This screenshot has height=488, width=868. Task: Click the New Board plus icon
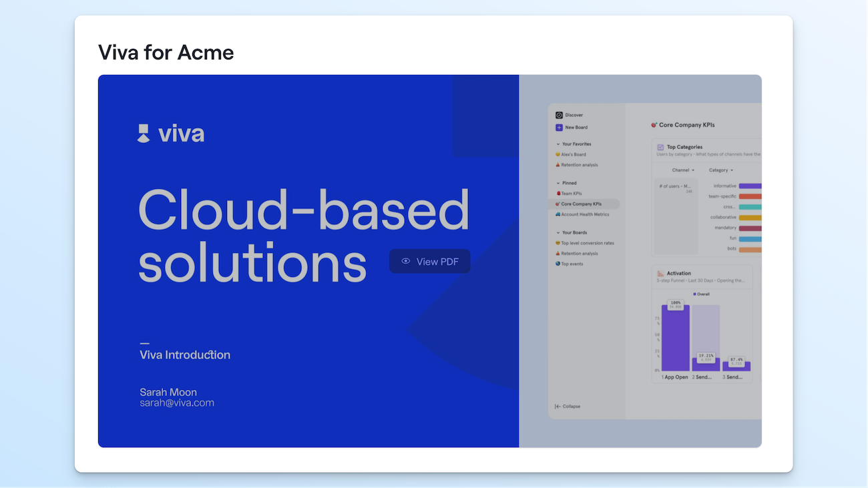click(x=559, y=128)
